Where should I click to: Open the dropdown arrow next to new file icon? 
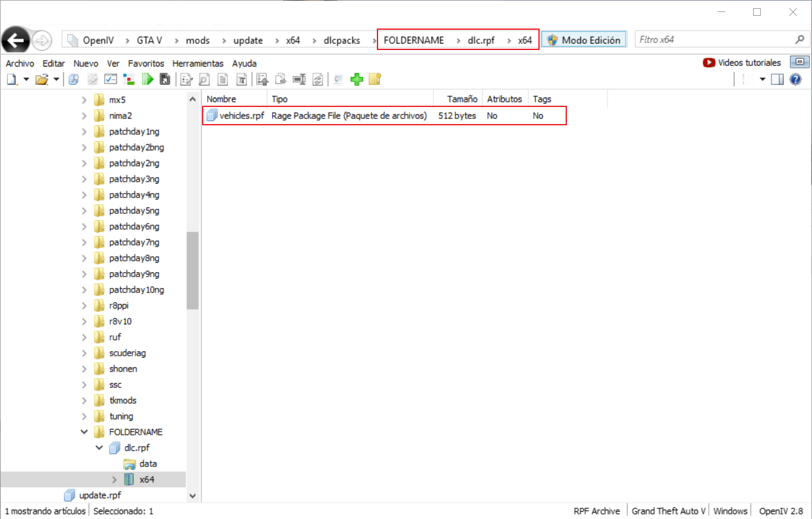click(x=26, y=79)
